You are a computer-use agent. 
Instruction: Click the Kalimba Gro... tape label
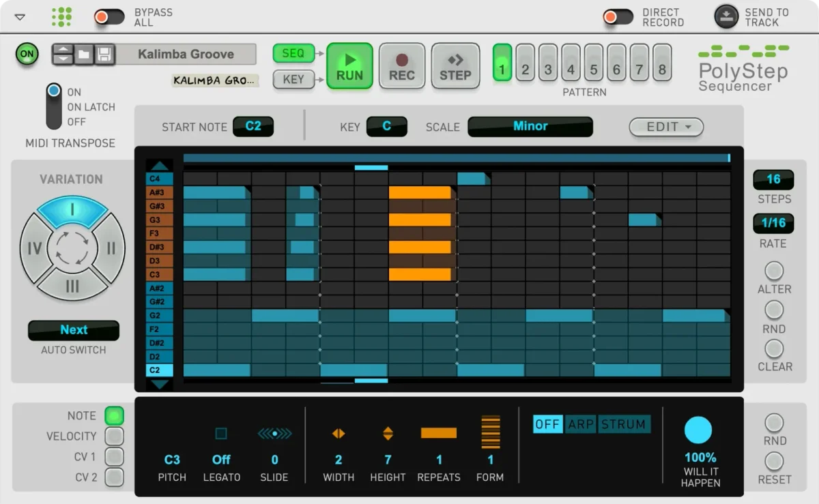(215, 80)
